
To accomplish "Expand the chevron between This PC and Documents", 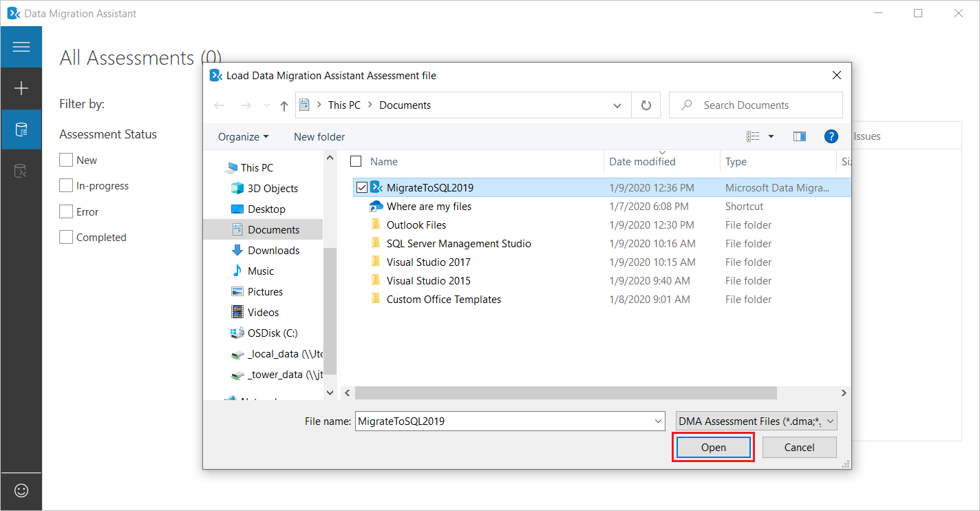I will click(370, 105).
